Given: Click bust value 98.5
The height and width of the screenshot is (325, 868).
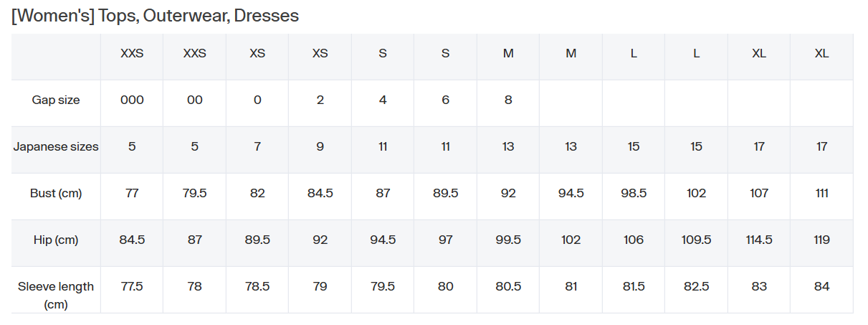Looking at the screenshot, I should point(634,194).
